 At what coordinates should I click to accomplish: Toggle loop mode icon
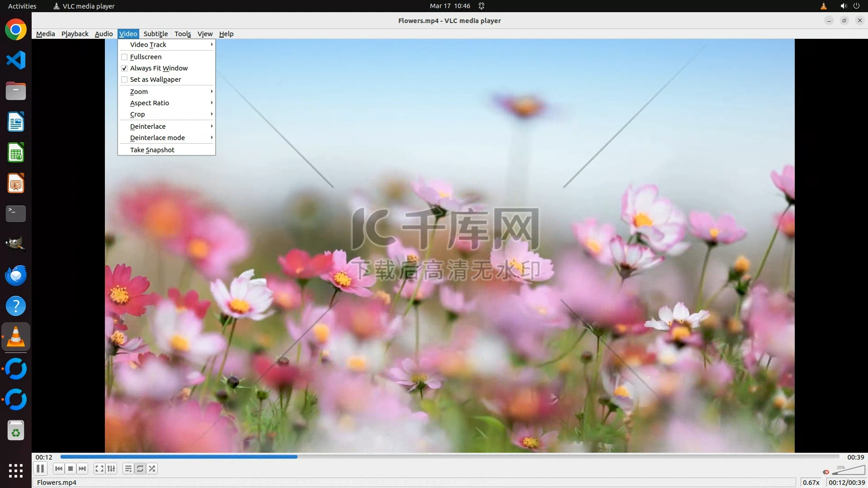point(140,469)
